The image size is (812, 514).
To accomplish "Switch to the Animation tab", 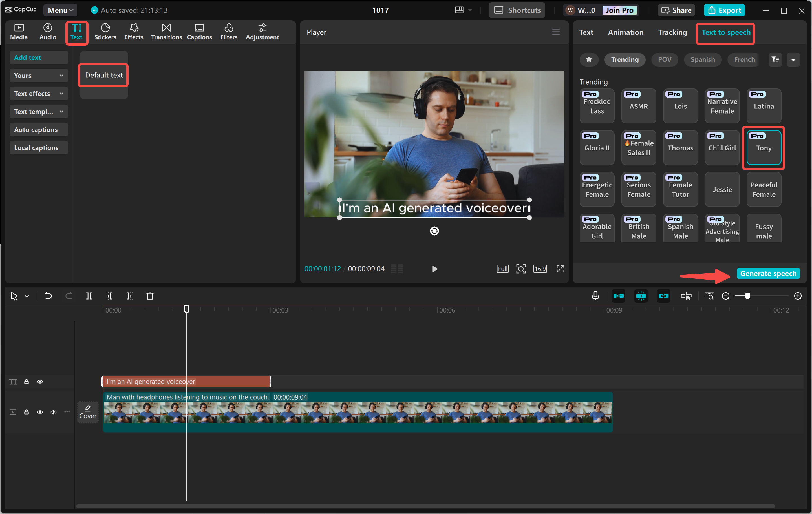I will tap(626, 32).
